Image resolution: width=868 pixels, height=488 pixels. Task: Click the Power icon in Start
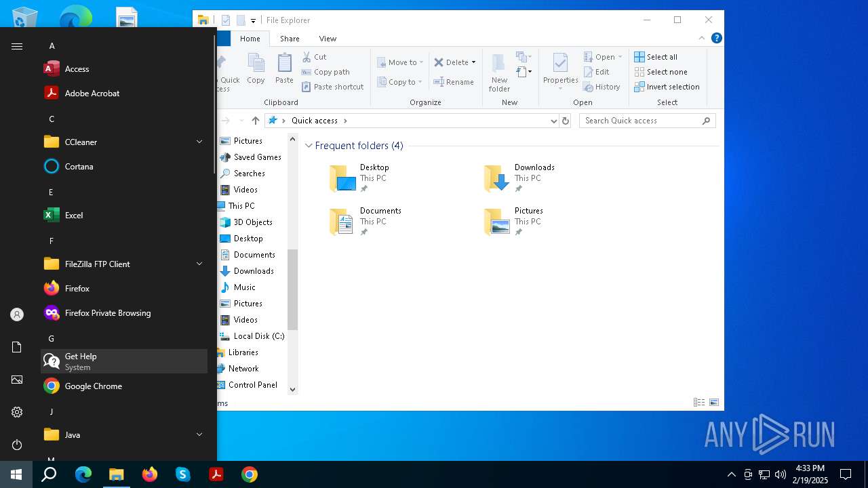[17, 445]
